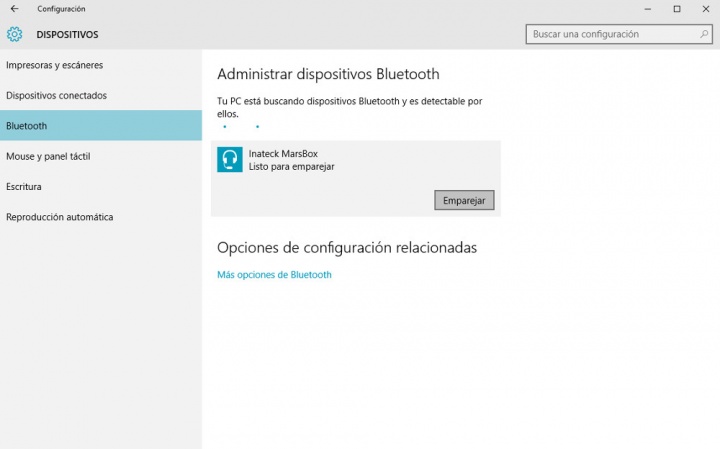
Task: Open Más opciones de Bluetooth link
Action: pyautogui.click(x=274, y=275)
